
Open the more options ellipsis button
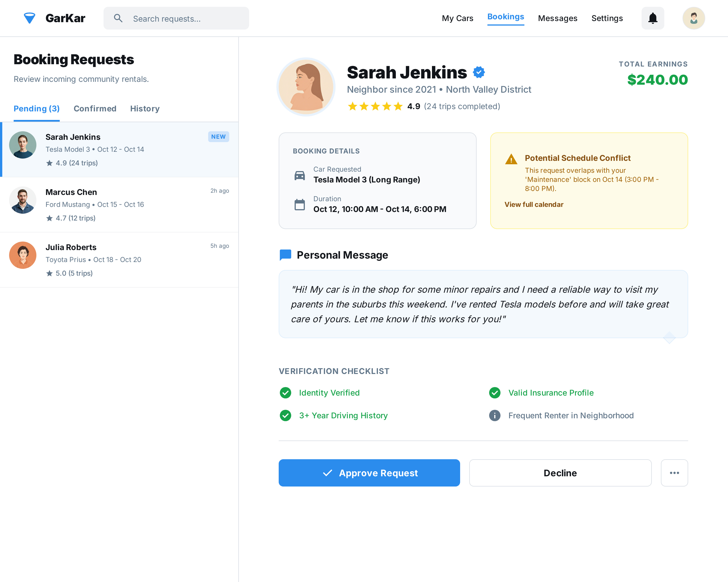click(674, 473)
